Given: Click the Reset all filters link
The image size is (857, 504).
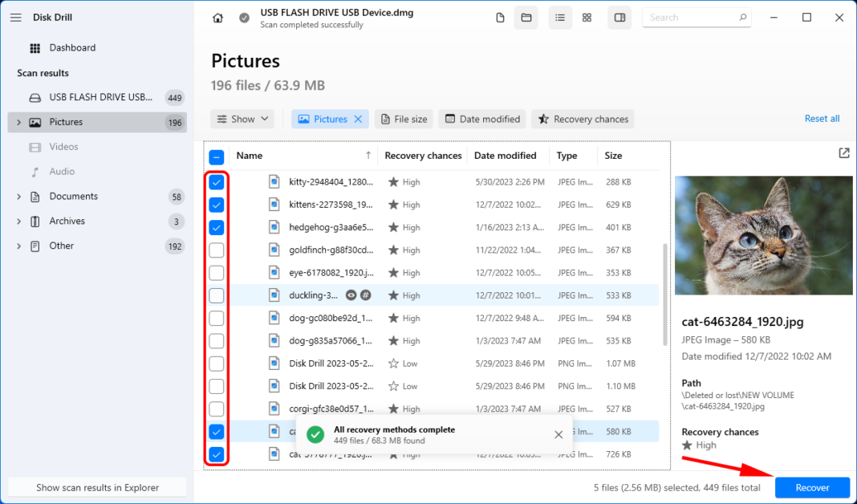Looking at the screenshot, I should (822, 119).
